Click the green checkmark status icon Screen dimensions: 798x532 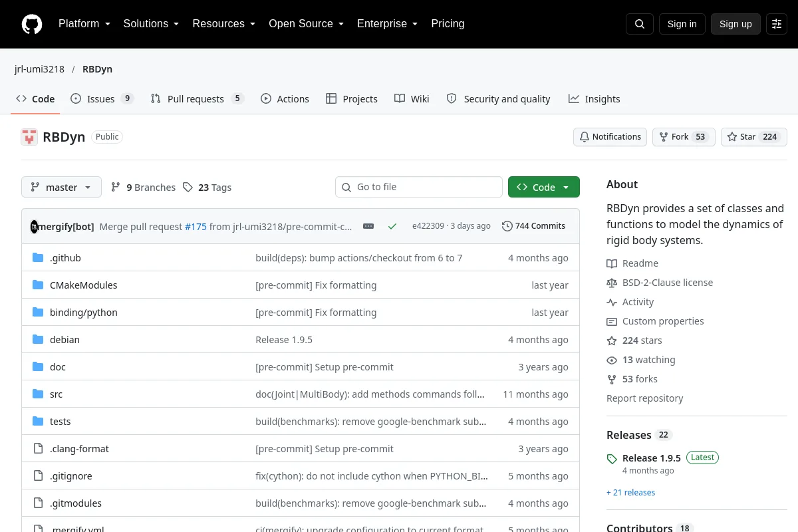point(392,226)
